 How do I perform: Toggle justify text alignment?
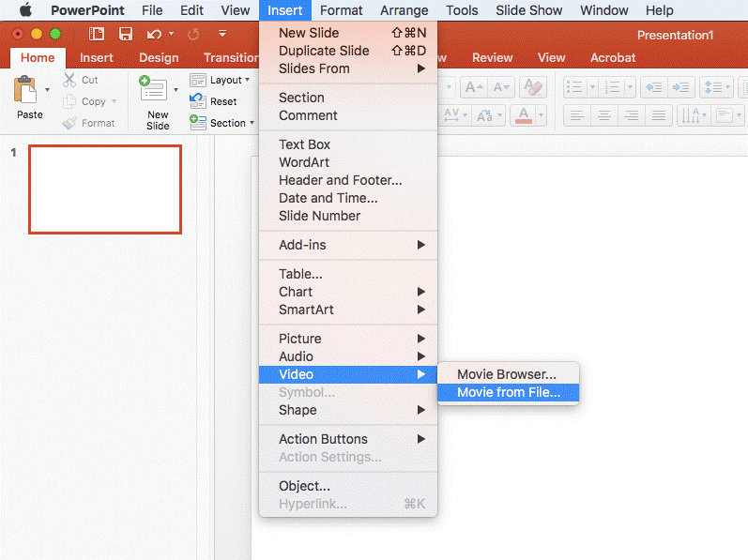tap(659, 115)
